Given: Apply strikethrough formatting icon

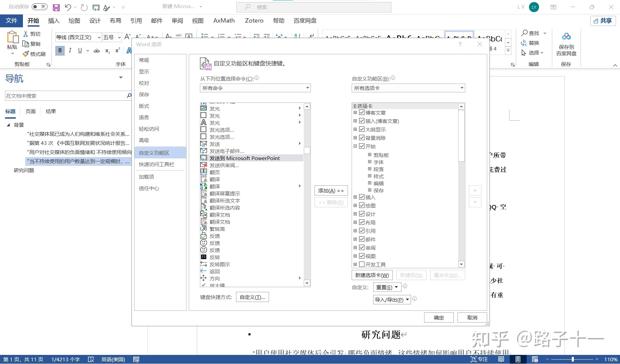Looking at the screenshot, I should (x=97, y=51).
